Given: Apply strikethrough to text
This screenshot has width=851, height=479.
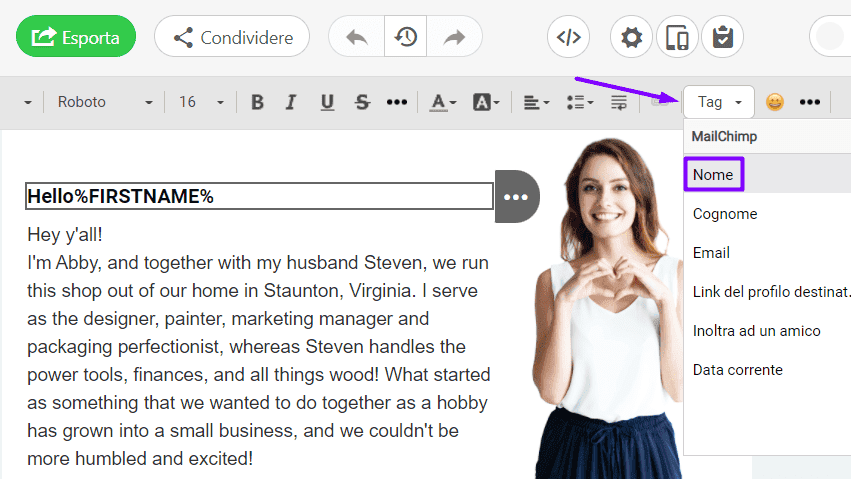Looking at the screenshot, I should 362,102.
